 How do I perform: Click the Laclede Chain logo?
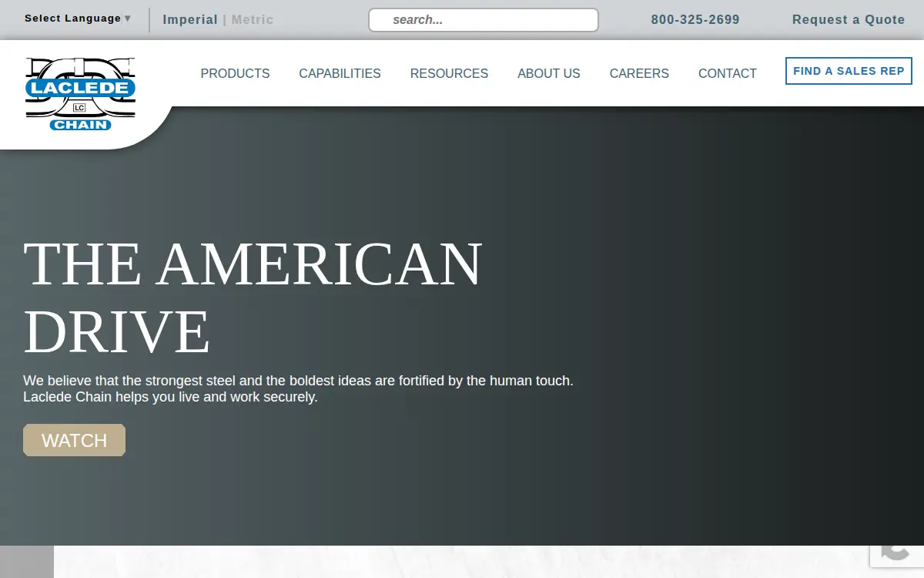click(80, 93)
